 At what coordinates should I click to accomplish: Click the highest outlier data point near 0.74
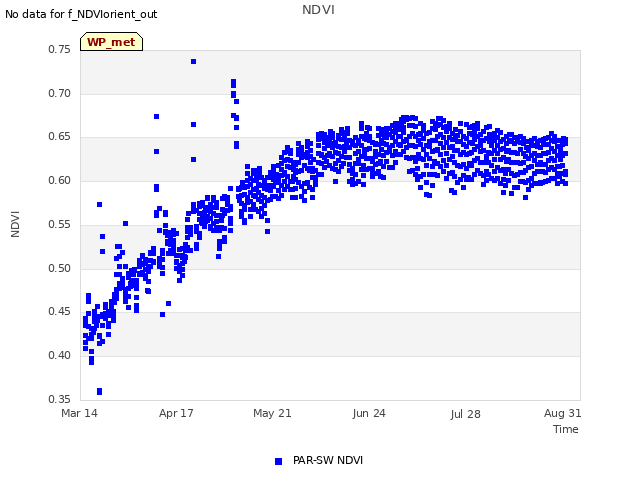193,62
